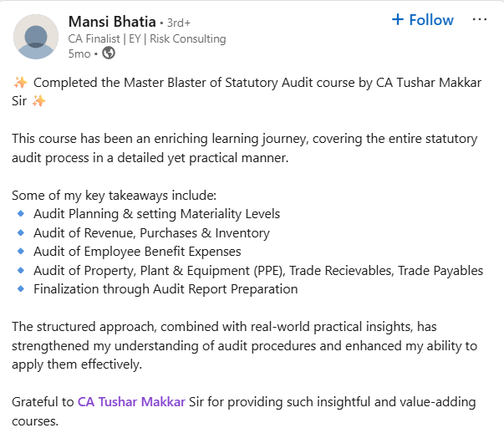The height and width of the screenshot is (428, 504).
Task: Click the diamond bullet beside "Finalization"
Action: [21, 289]
